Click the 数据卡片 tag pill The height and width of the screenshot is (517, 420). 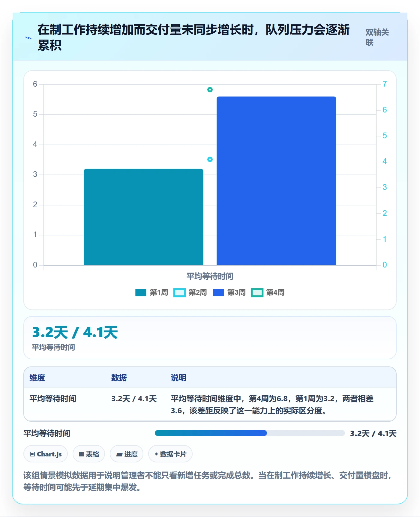tap(170, 454)
